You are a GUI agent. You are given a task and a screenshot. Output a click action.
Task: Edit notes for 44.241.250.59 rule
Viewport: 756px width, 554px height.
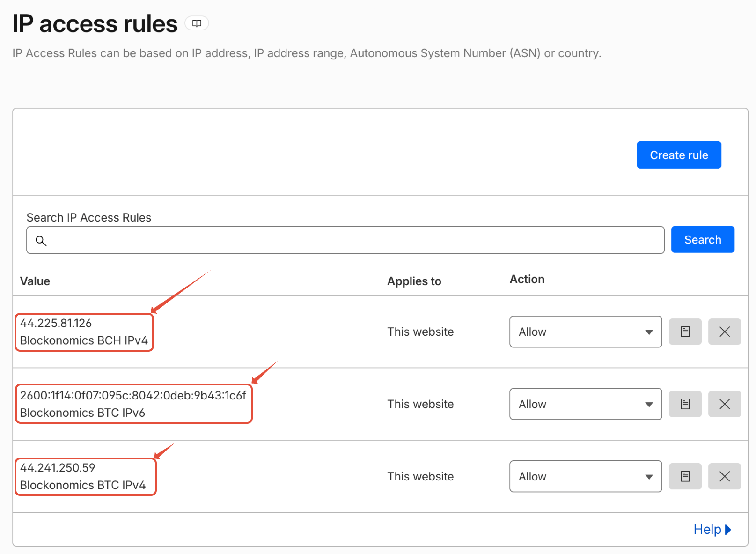[685, 476]
